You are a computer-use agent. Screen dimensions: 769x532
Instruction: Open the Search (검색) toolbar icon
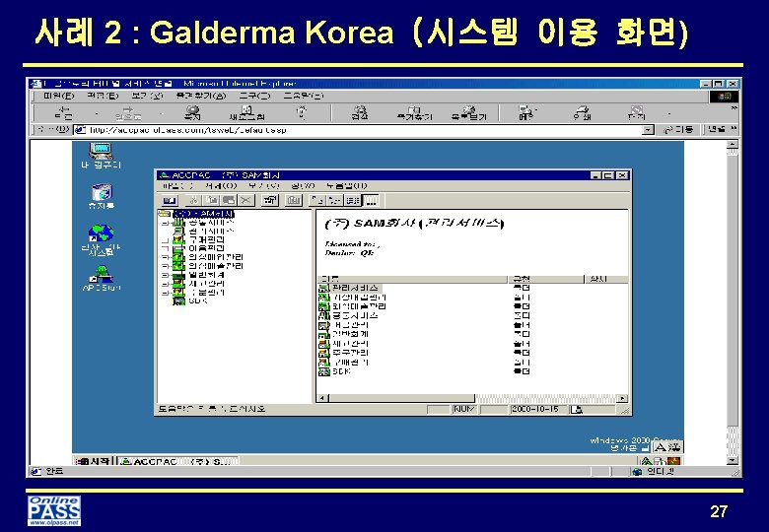click(x=360, y=113)
